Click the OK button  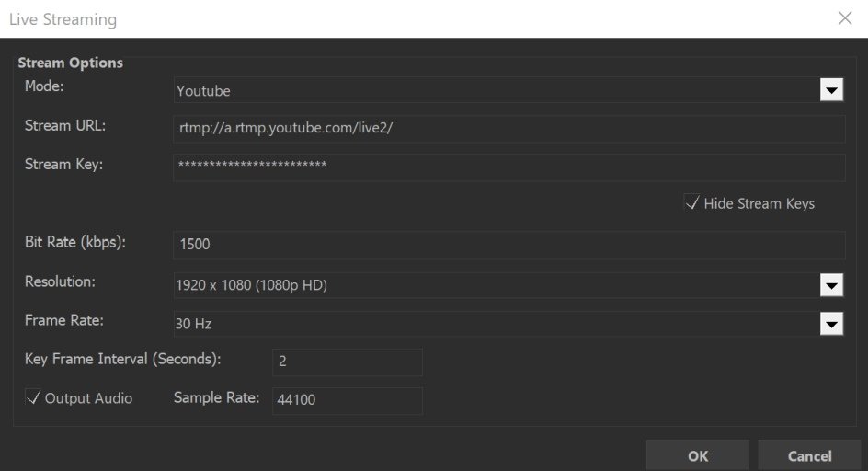697,455
